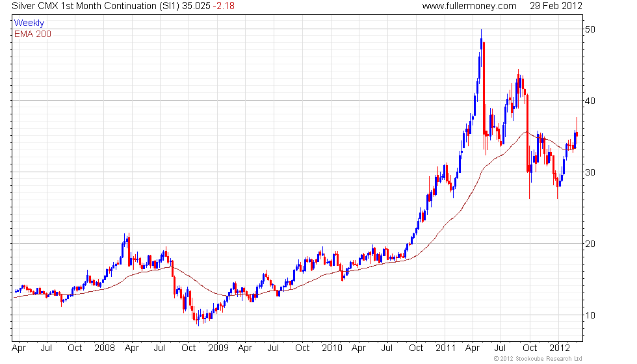Click the date '29 Feb 2012'
Viewport: 637px width, 364px height.
coord(556,6)
